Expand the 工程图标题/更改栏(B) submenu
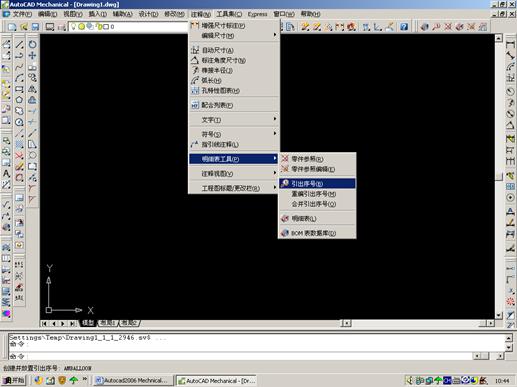The height and width of the screenshot is (387, 517). [234, 188]
